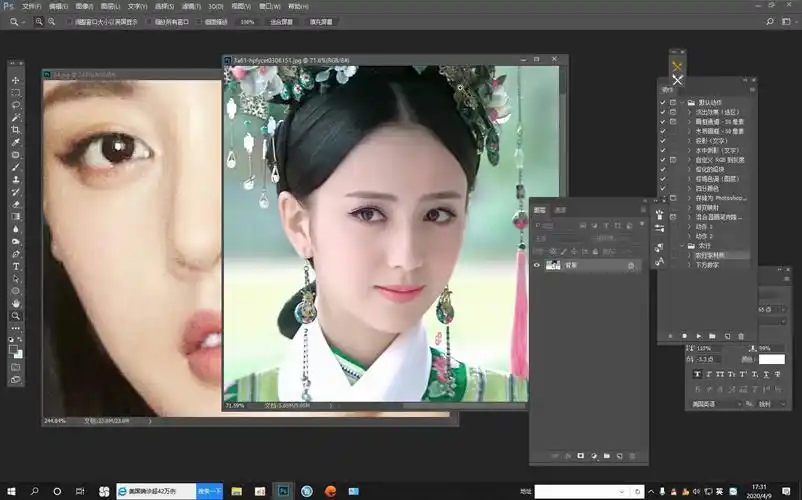Viewport: 802px width, 500px height.
Task: Click 搜索一下 button on taskbar
Action: tap(209, 491)
